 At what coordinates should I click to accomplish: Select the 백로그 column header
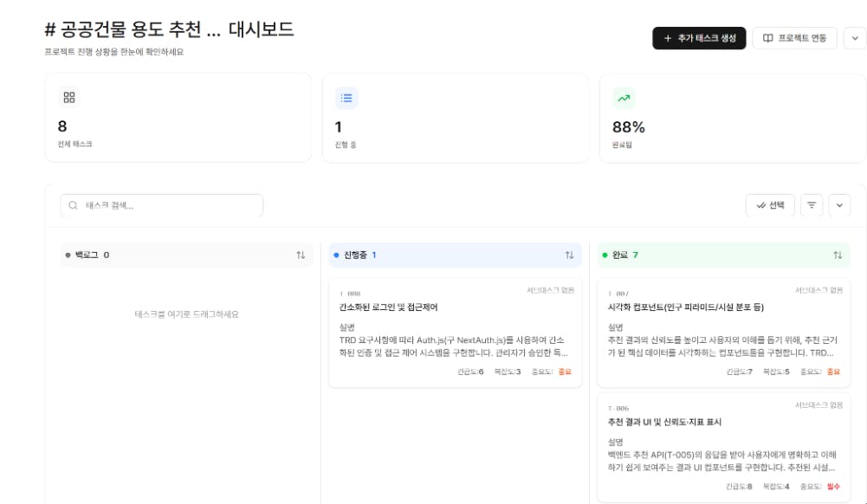(x=186, y=255)
